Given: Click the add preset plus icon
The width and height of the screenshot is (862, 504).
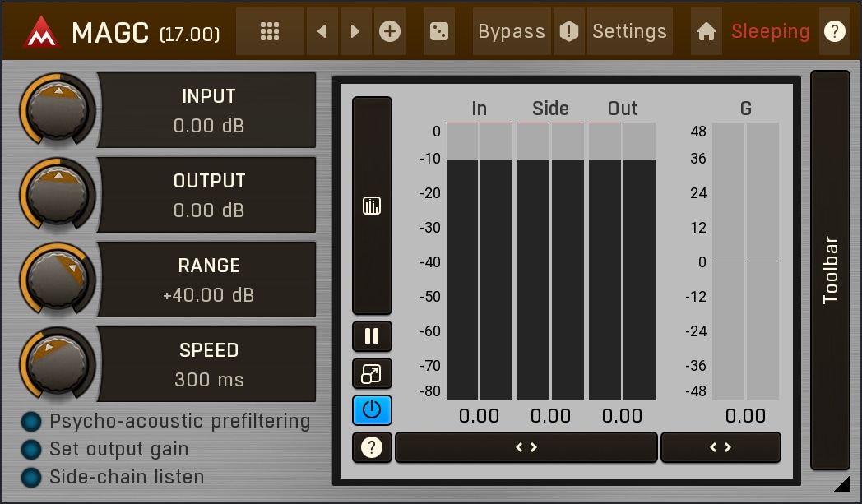Looking at the screenshot, I should click(390, 32).
